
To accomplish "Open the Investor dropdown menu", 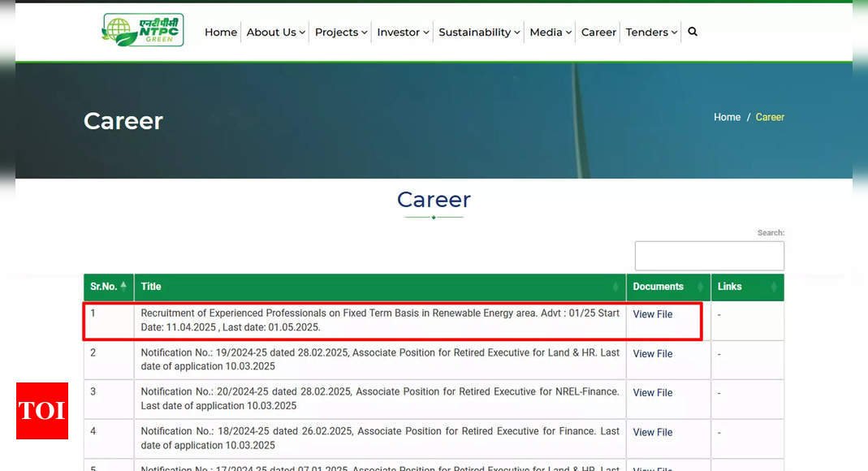I will pos(403,32).
